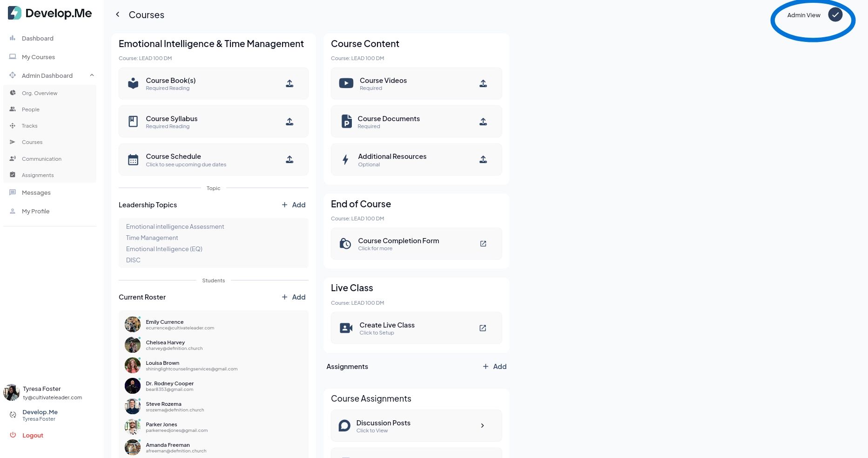Select Louisa Brown's avatar in the roster
868x458 pixels.
pos(133,365)
